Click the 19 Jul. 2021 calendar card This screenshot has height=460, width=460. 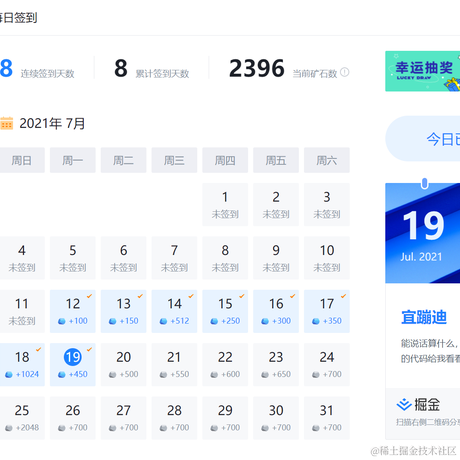coord(423,233)
